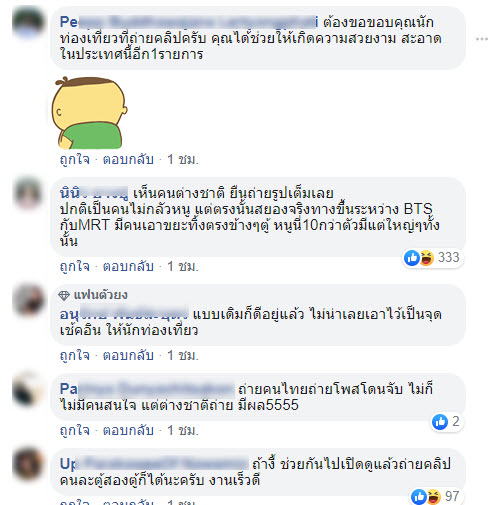Screen dimensions: 497x505
Task: Click like thumb icon beside 97
Action: point(419,497)
